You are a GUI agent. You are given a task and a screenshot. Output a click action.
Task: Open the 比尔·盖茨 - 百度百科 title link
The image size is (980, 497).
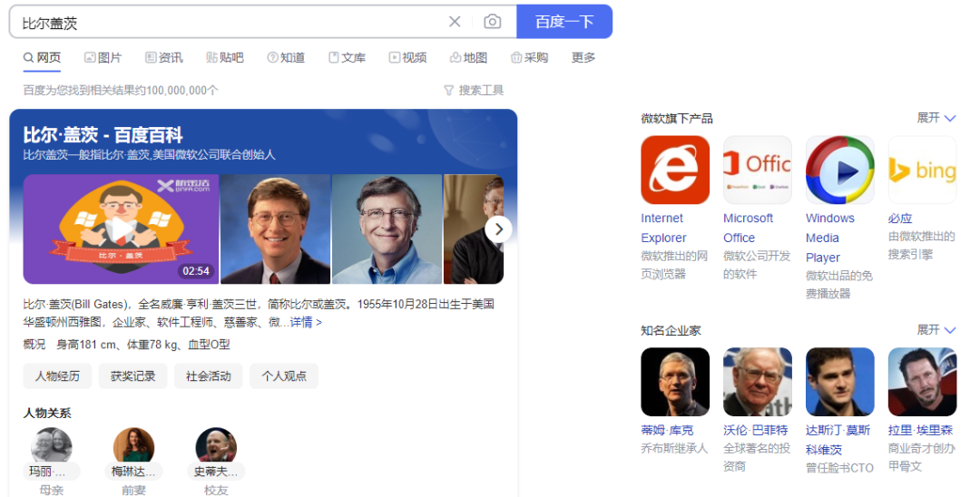tap(103, 135)
